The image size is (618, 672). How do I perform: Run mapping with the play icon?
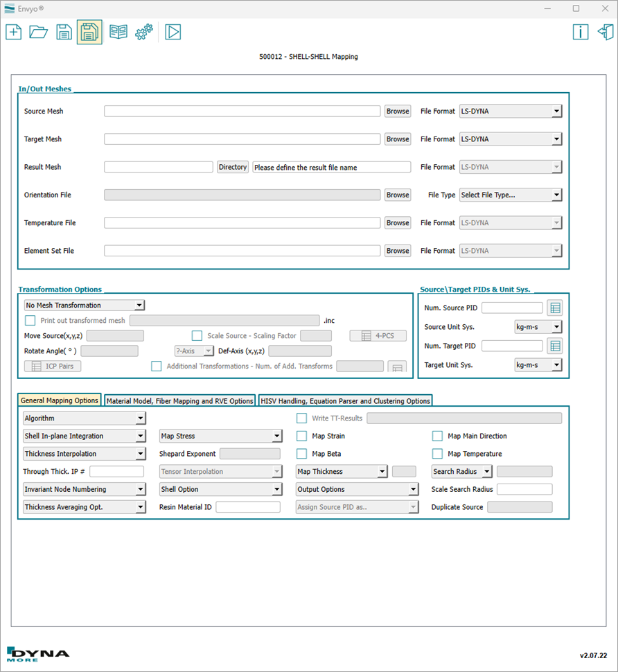(173, 32)
